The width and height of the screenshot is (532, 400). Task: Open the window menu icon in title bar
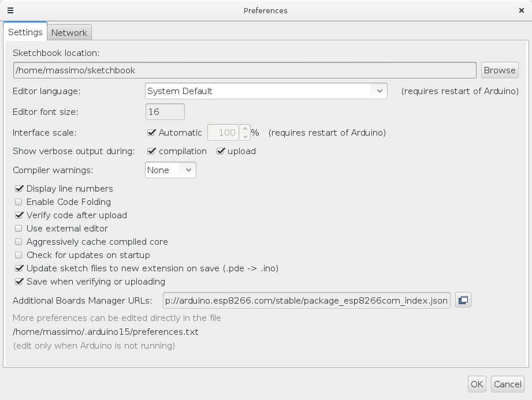click(x=10, y=10)
